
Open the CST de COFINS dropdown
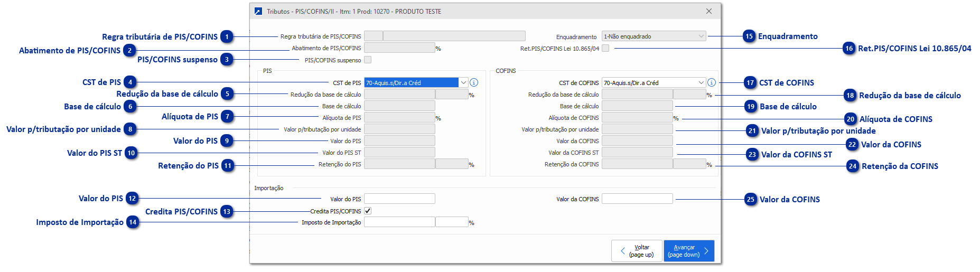[x=701, y=83]
